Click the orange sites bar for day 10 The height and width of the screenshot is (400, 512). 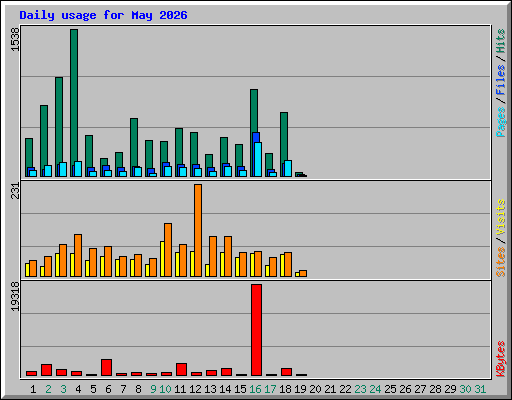coord(168,250)
